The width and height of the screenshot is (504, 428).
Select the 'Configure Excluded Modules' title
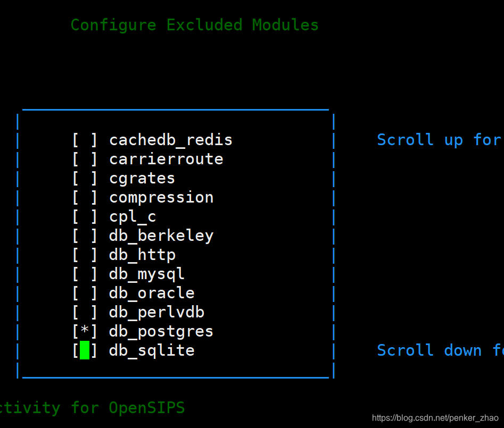coord(194,24)
